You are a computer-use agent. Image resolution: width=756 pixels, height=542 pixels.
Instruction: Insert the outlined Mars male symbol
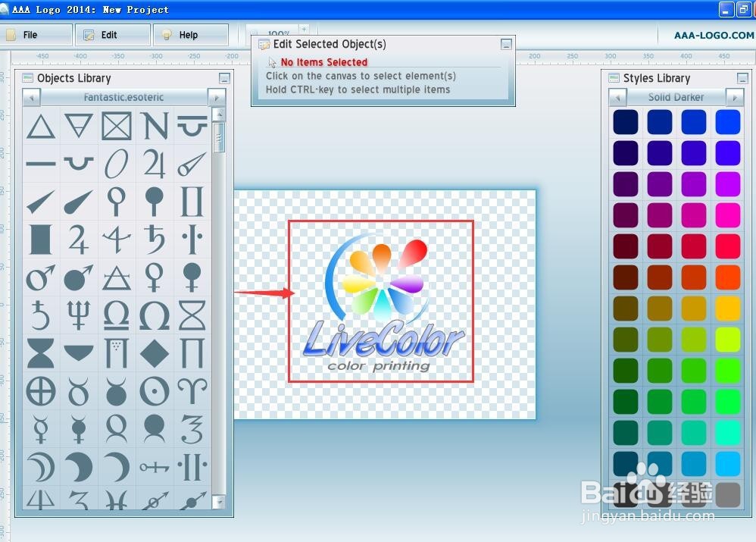[40, 277]
